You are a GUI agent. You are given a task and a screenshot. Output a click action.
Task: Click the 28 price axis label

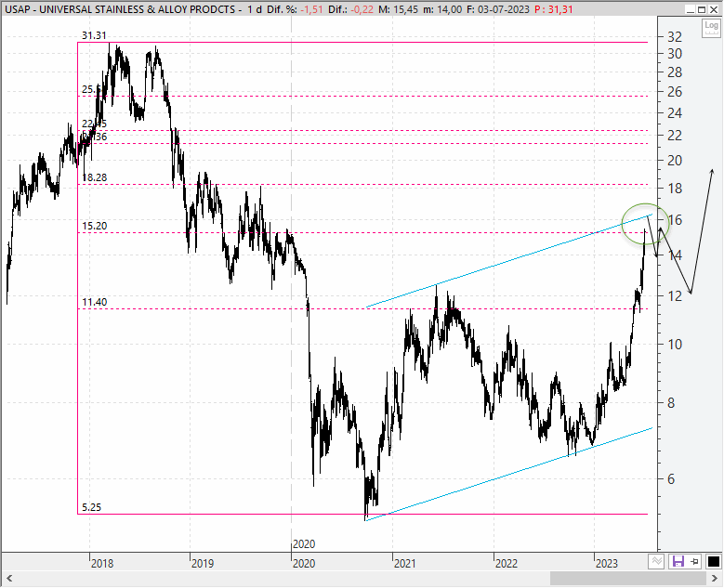coord(675,72)
